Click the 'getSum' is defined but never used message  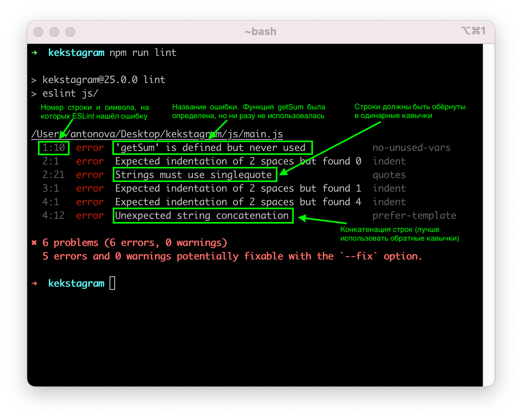click(212, 148)
